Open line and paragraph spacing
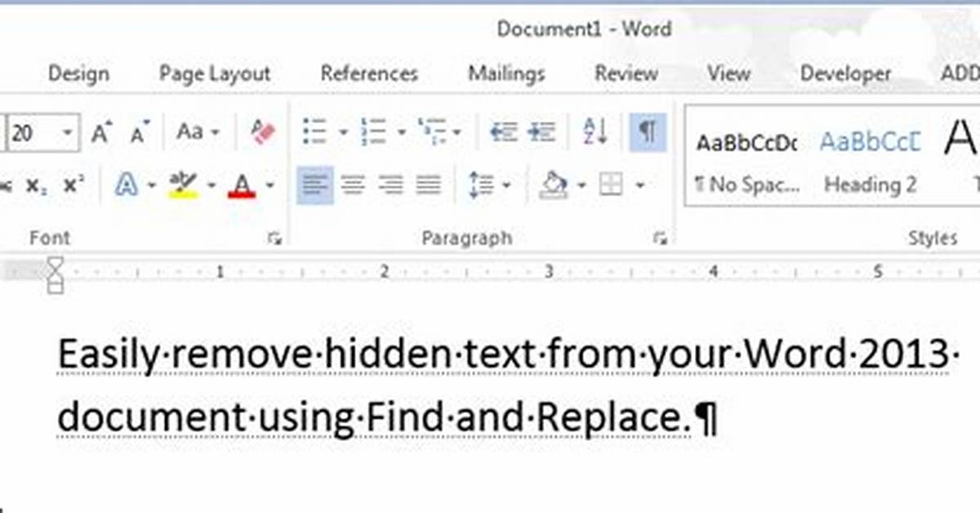 (x=479, y=185)
